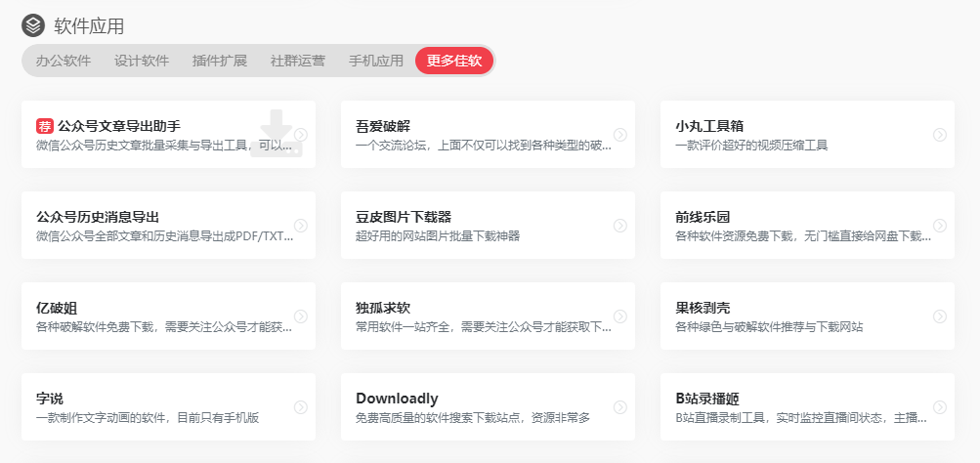Click arrow icon on 公众号文章导出助手 card
The width and height of the screenshot is (980, 463).
[301, 135]
